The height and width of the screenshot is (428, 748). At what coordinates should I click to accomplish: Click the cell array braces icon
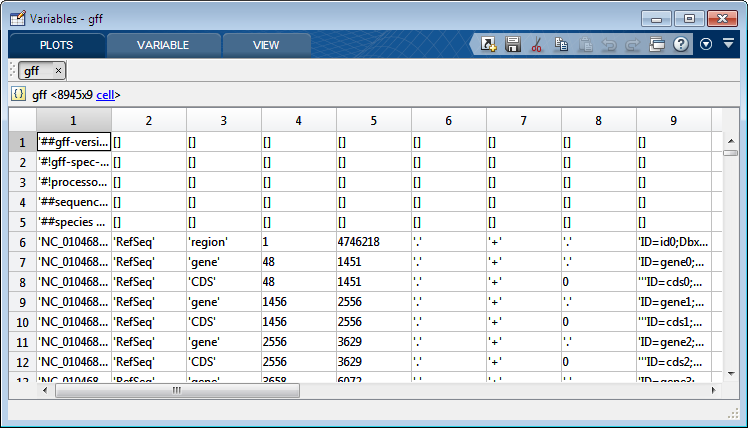pyautogui.click(x=18, y=94)
